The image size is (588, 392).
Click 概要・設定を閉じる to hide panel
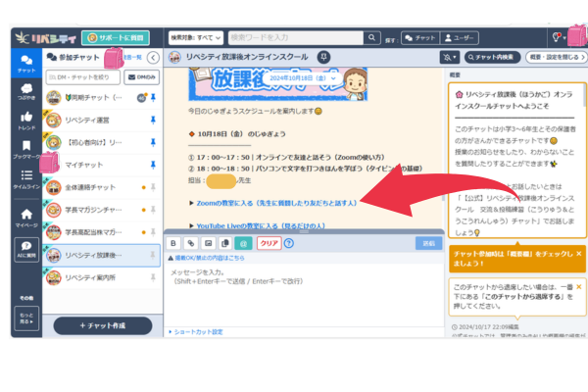pos(557,58)
